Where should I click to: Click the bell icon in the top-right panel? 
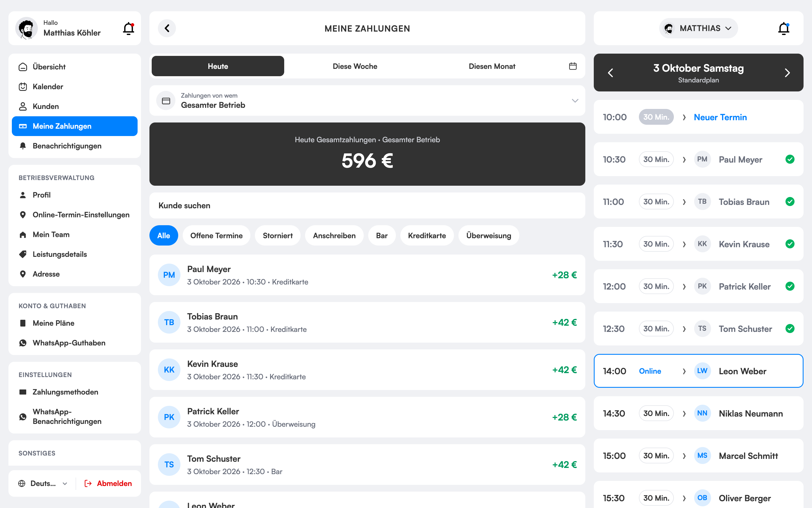click(x=784, y=29)
